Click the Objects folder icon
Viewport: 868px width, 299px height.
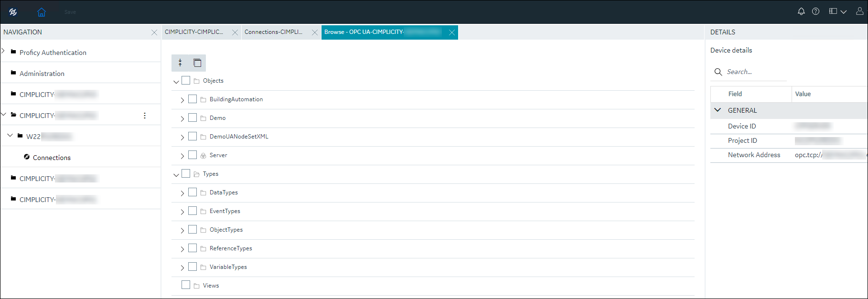click(x=196, y=81)
